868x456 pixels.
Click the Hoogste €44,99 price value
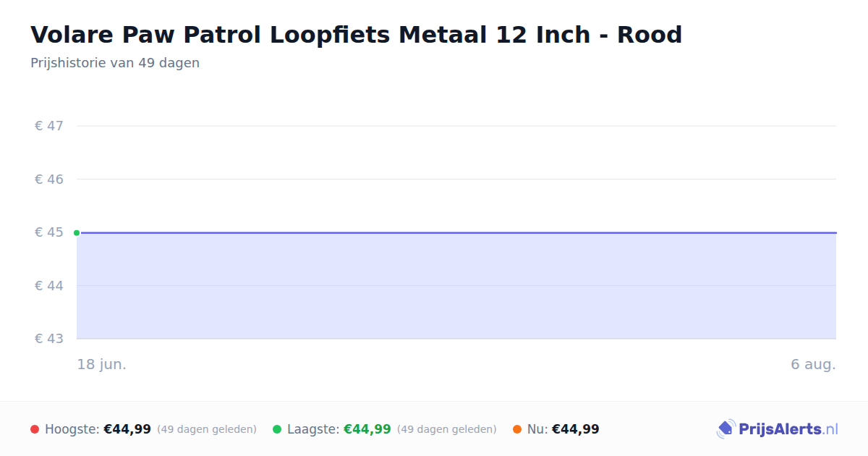click(x=127, y=429)
